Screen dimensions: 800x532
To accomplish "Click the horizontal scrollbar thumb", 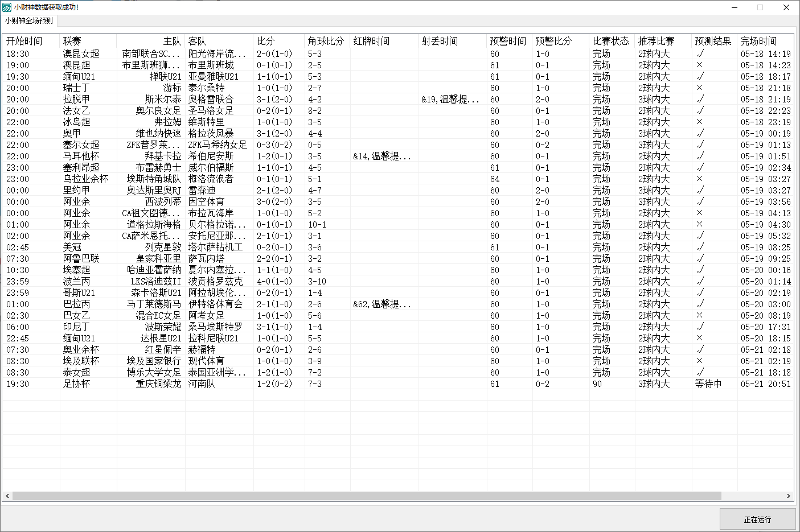I will 367,496.
